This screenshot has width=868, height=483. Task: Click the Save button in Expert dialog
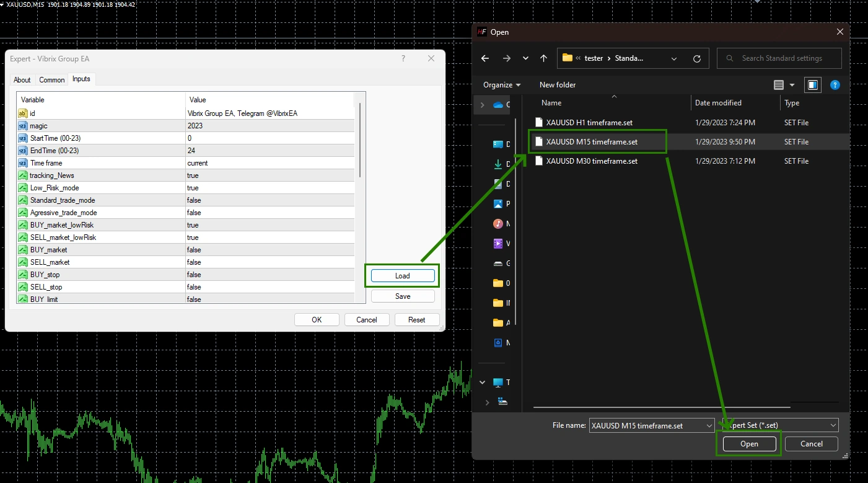pyautogui.click(x=403, y=296)
